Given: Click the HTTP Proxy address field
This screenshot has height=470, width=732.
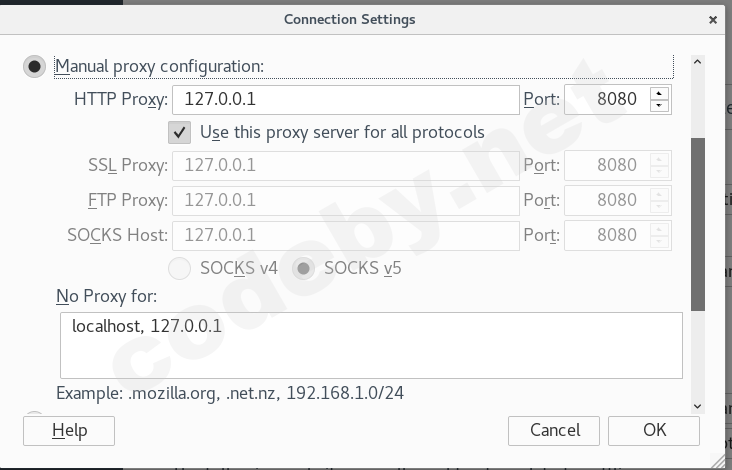Looking at the screenshot, I should coord(345,100).
